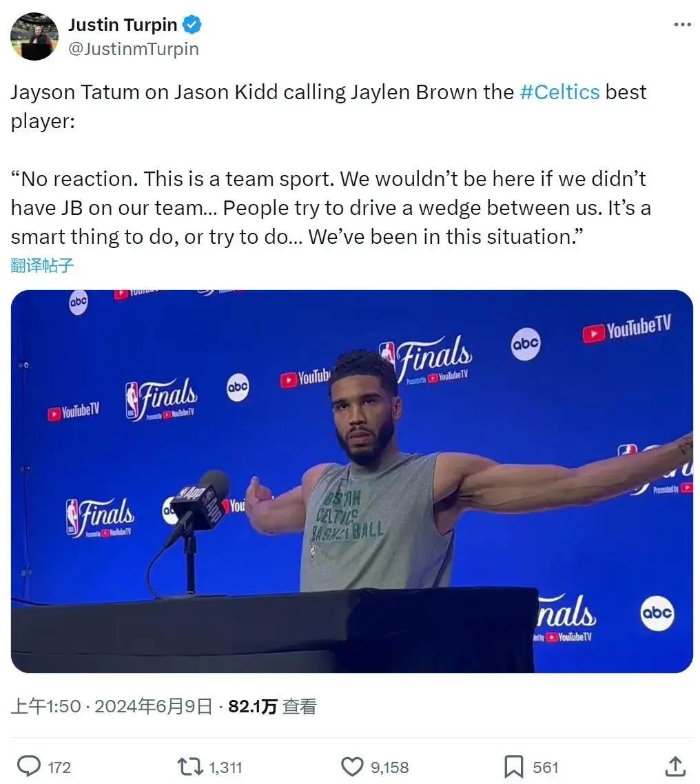Click the Justin Turpin display name

pos(123,25)
